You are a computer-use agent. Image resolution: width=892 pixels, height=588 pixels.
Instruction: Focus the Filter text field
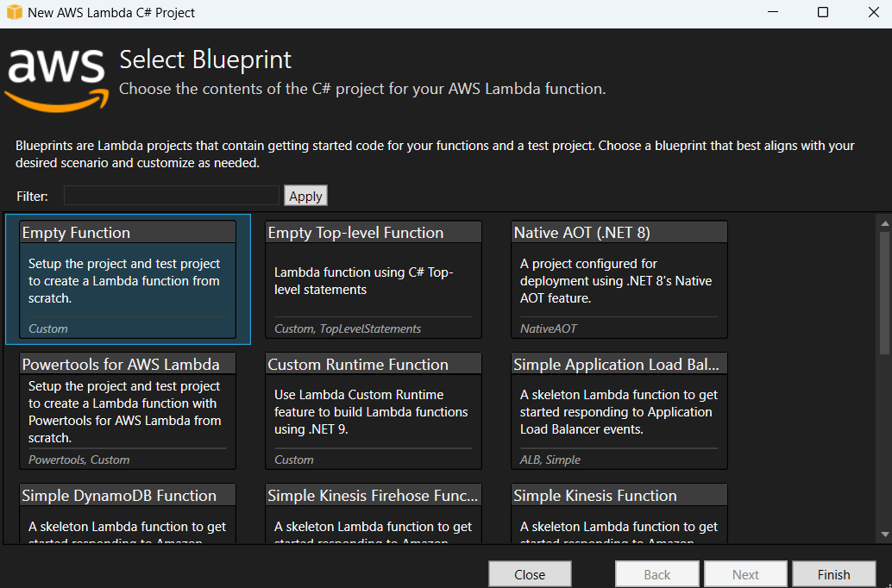pos(172,196)
